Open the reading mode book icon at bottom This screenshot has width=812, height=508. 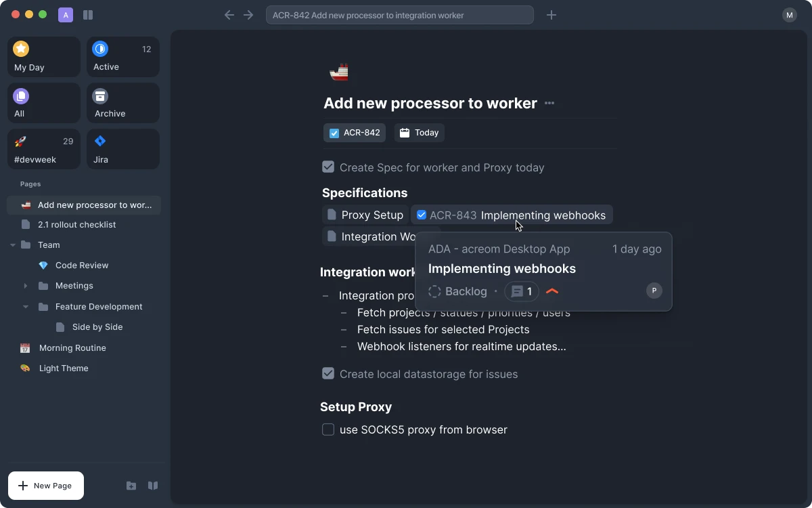pyautogui.click(x=153, y=486)
